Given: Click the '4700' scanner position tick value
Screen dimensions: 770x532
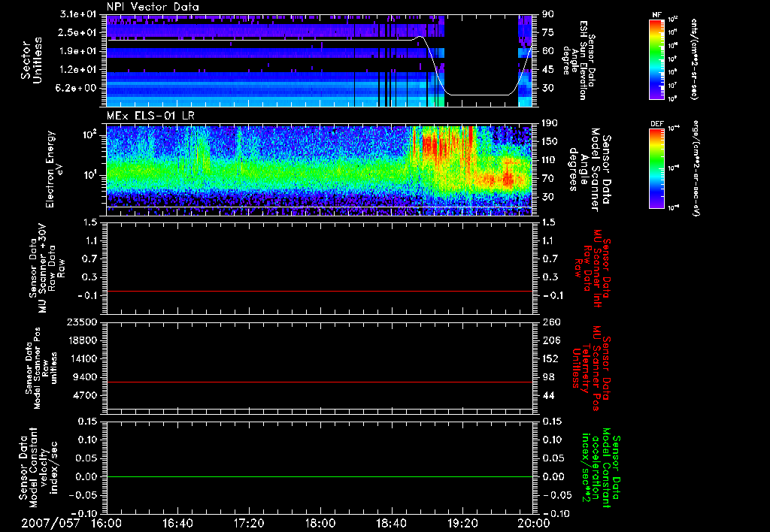Looking at the screenshot, I should coord(86,395).
